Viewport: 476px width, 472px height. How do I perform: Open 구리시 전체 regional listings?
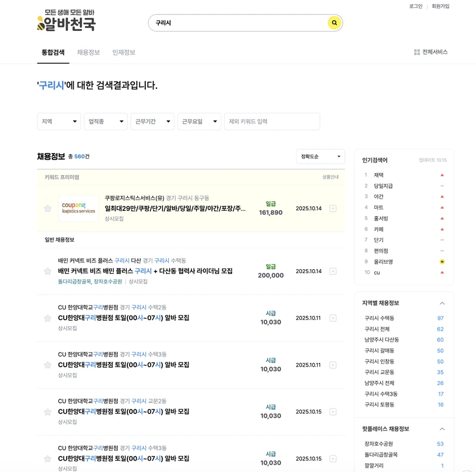377,329
